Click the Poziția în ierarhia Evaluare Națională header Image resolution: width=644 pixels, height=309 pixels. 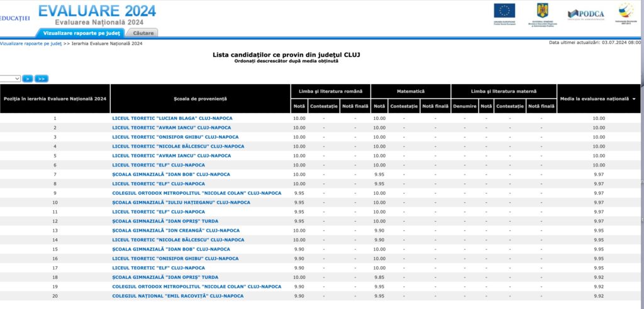(x=55, y=99)
